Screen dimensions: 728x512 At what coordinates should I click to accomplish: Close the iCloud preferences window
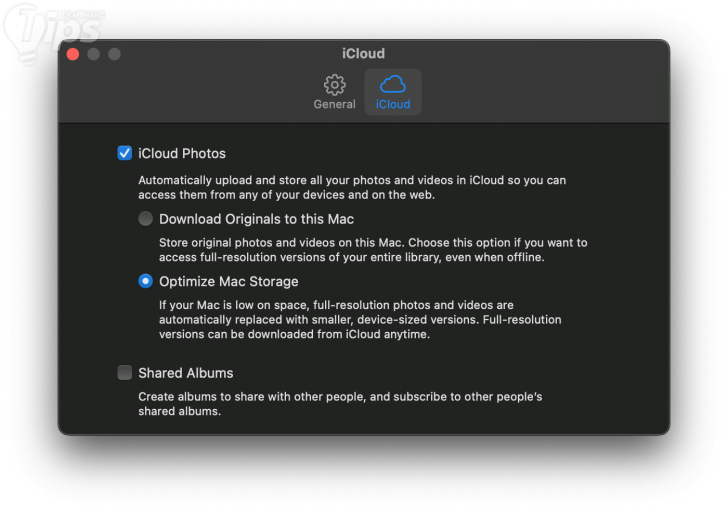[73, 54]
